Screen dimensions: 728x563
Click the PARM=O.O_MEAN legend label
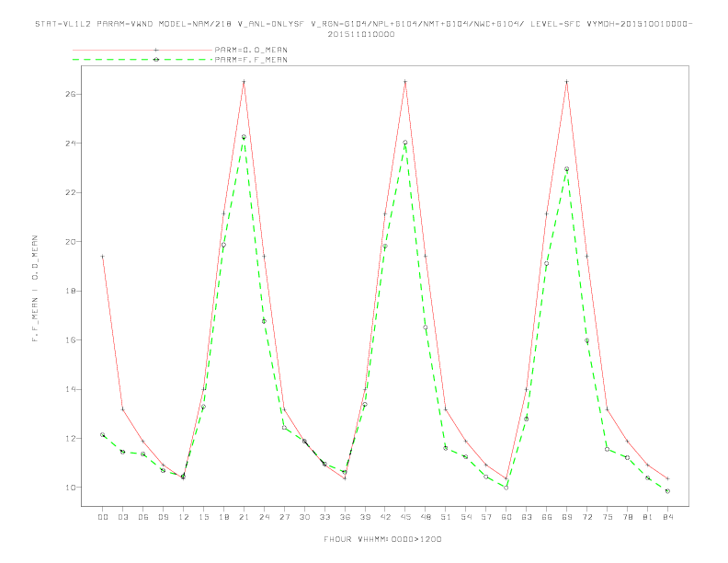click(x=251, y=50)
